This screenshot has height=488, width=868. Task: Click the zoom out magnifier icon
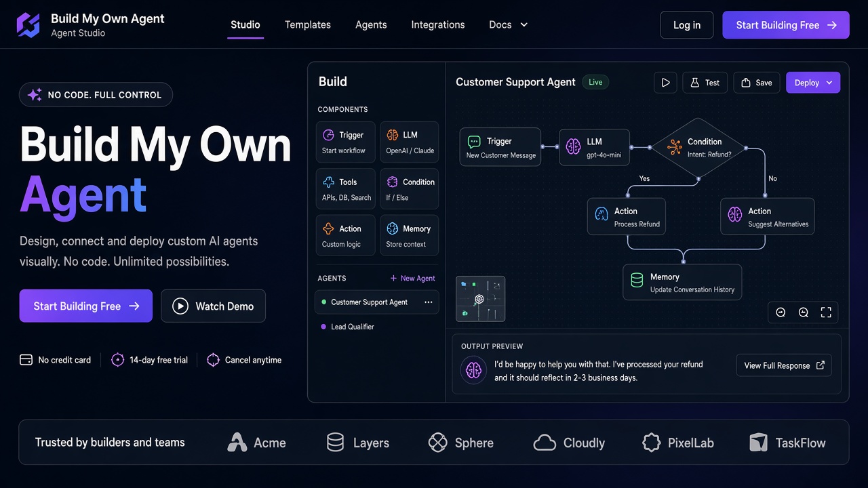[x=781, y=312]
